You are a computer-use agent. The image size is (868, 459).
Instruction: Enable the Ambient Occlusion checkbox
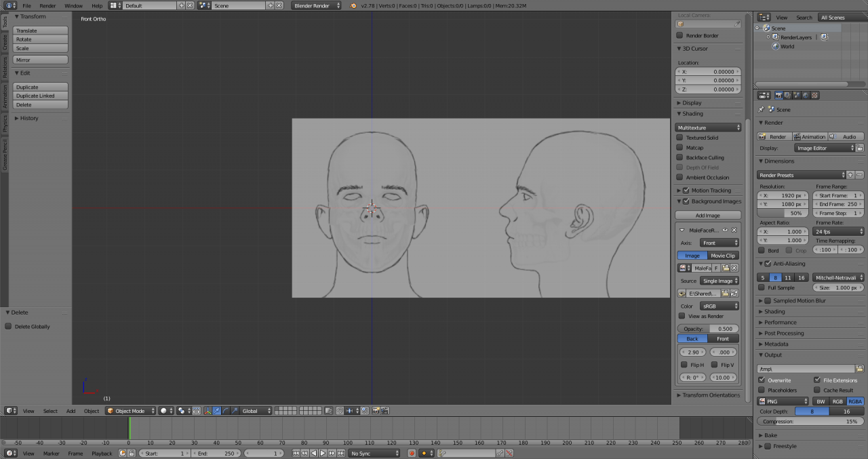pyautogui.click(x=679, y=178)
